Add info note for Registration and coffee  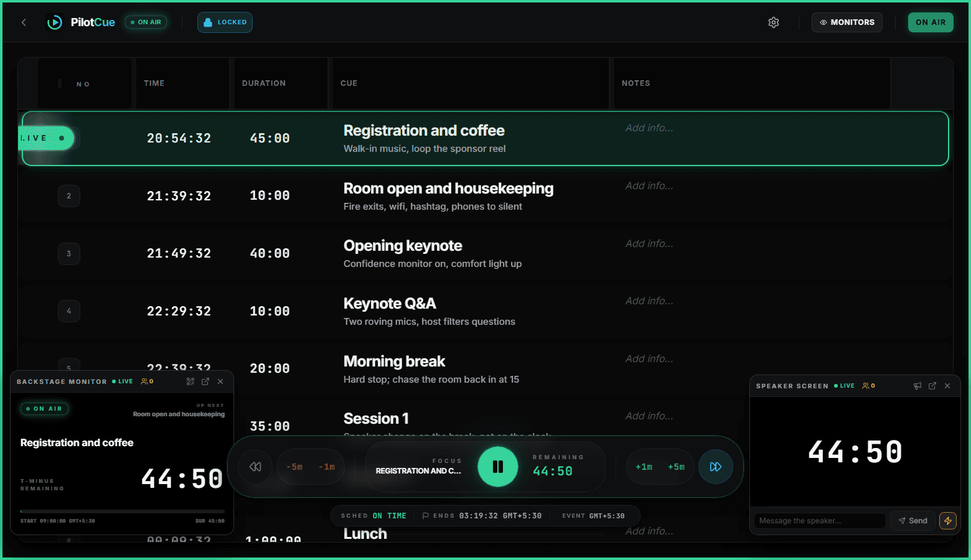pyautogui.click(x=649, y=128)
